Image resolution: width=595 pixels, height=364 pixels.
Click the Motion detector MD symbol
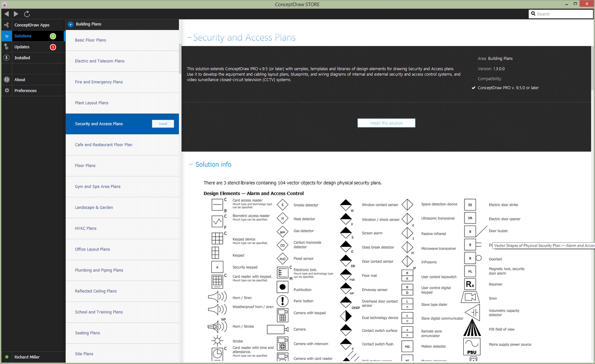pos(407,347)
